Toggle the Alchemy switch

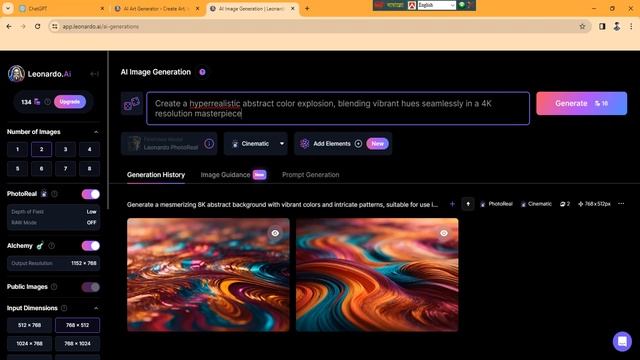click(91, 246)
